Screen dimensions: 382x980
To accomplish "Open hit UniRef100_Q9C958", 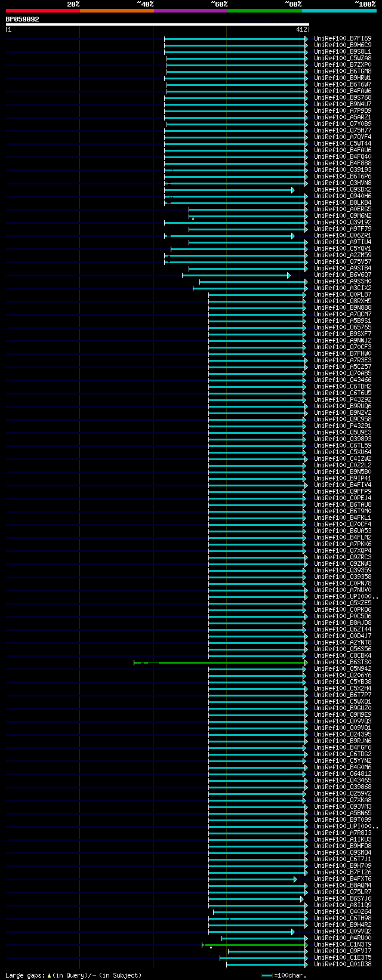I will [343, 419].
